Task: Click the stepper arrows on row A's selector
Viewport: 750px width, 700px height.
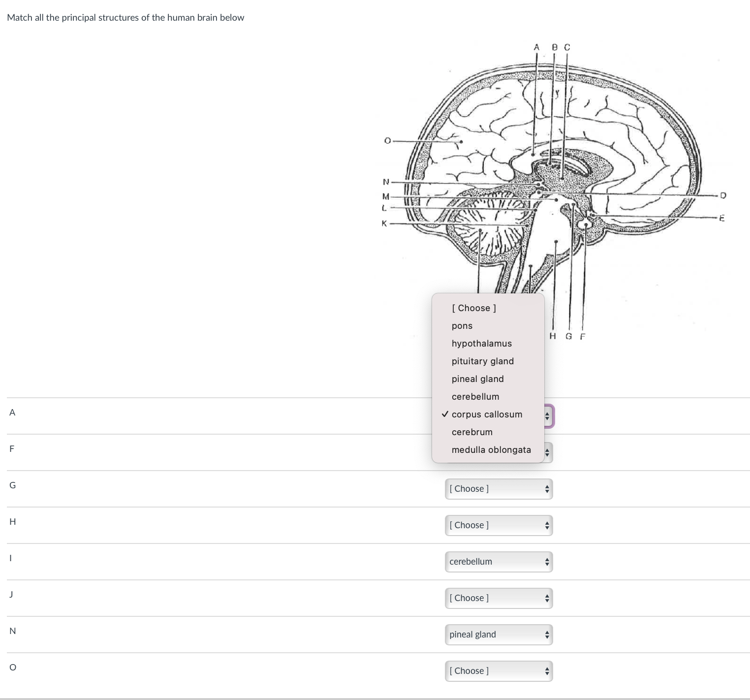Action: pos(547,415)
